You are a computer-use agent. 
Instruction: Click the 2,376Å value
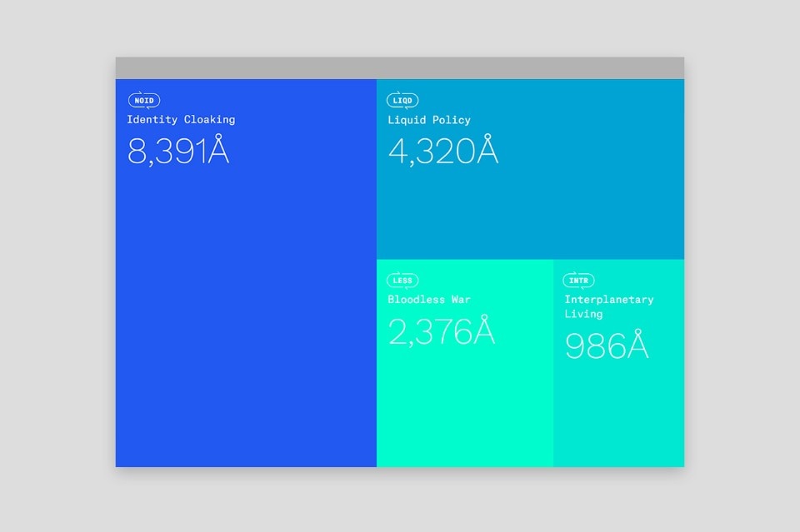click(x=442, y=331)
